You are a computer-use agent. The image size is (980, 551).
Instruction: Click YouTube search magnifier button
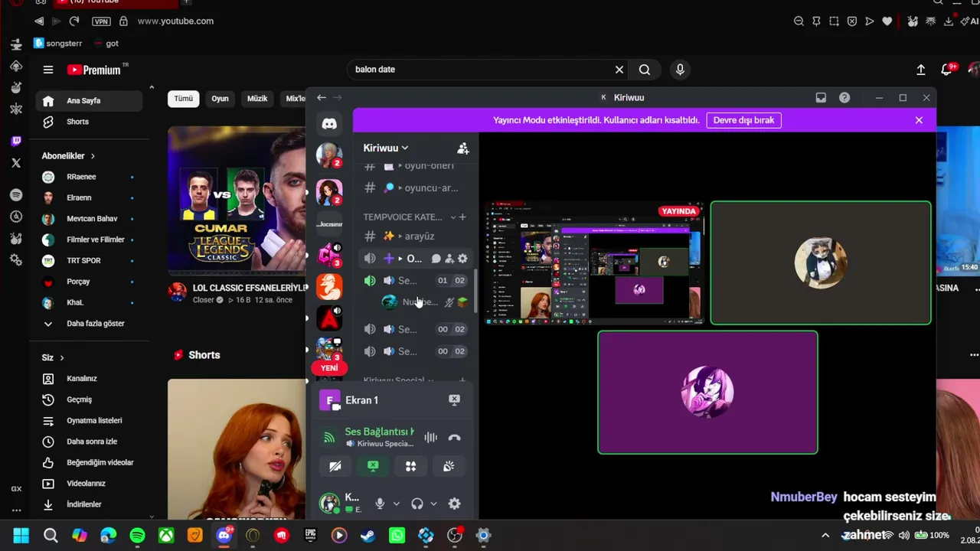tap(645, 70)
